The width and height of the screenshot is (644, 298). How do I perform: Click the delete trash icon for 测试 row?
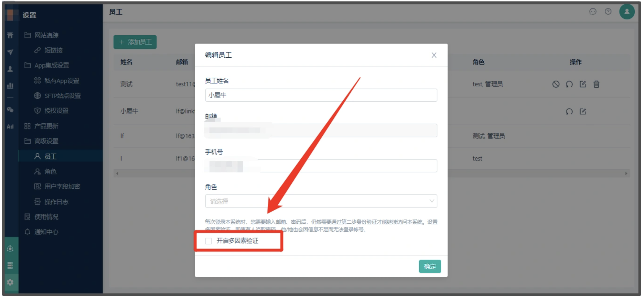point(596,84)
